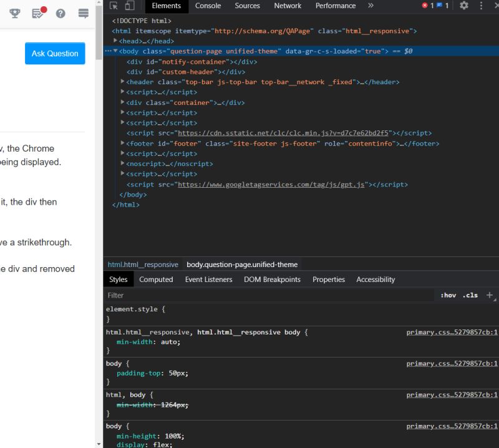
Task: Collapse the selected body element node
Action: tap(115, 51)
